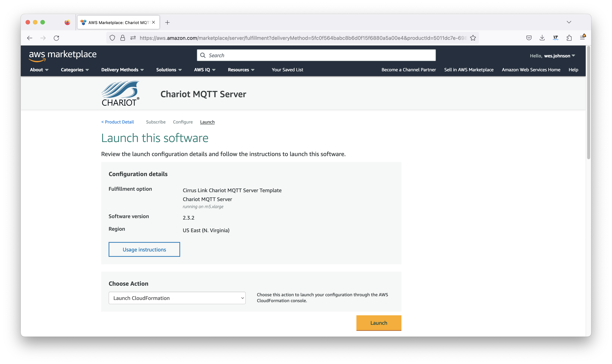Click the US East (N. Virginia) region text

[206, 230]
